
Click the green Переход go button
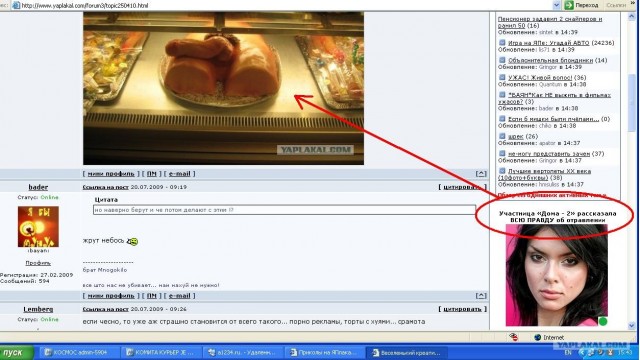point(581,5)
